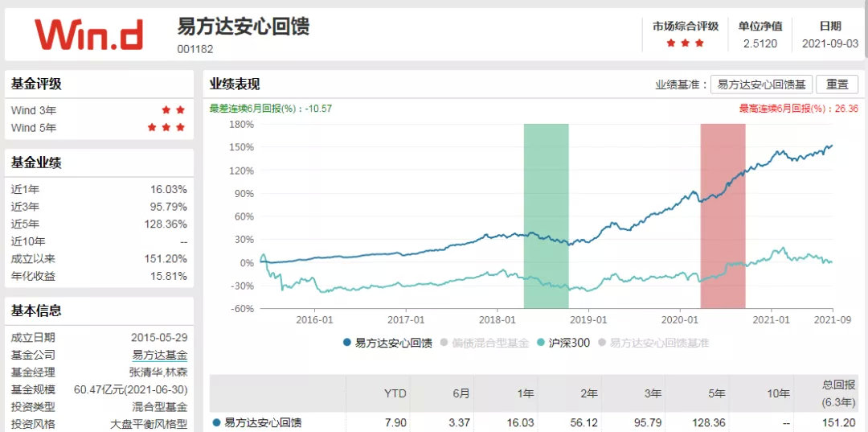Click the 业绩表现 panel heading
Image resolution: width=868 pixels, height=432 pixels.
[235, 84]
